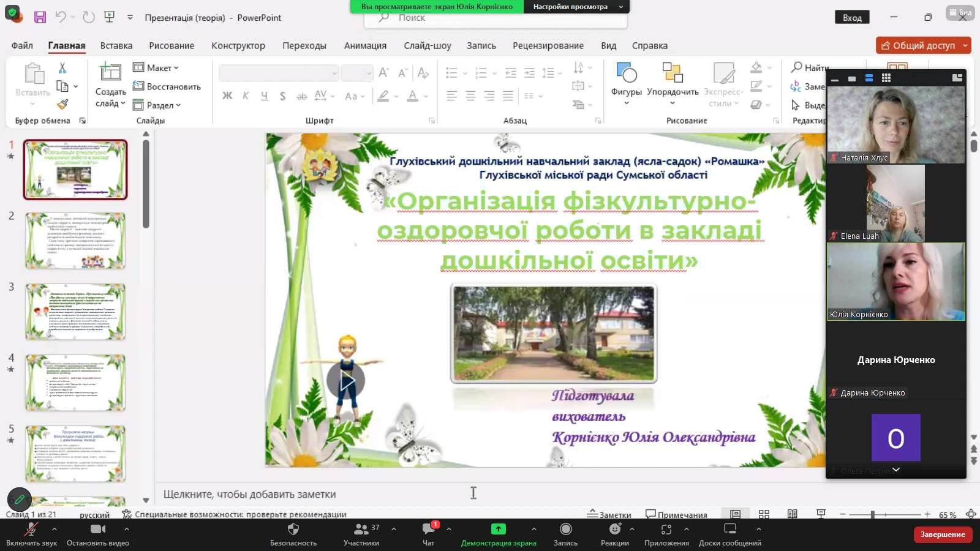The width and height of the screenshot is (980, 551).
Task: Click the Save icon in title bar
Action: tap(40, 17)
